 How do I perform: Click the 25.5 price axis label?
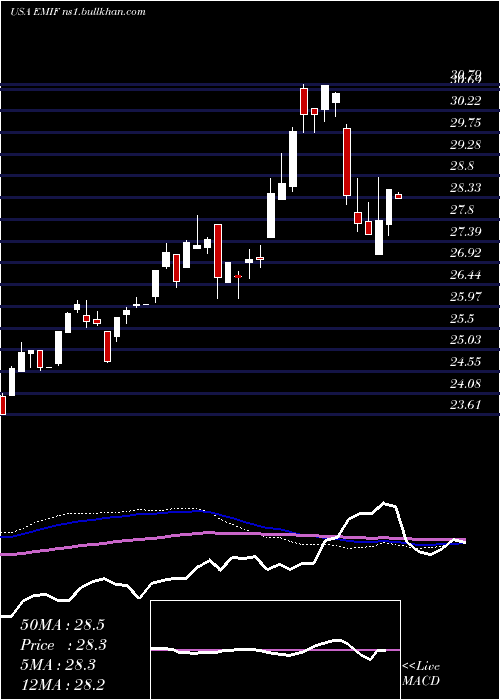(x=462, y=319)
